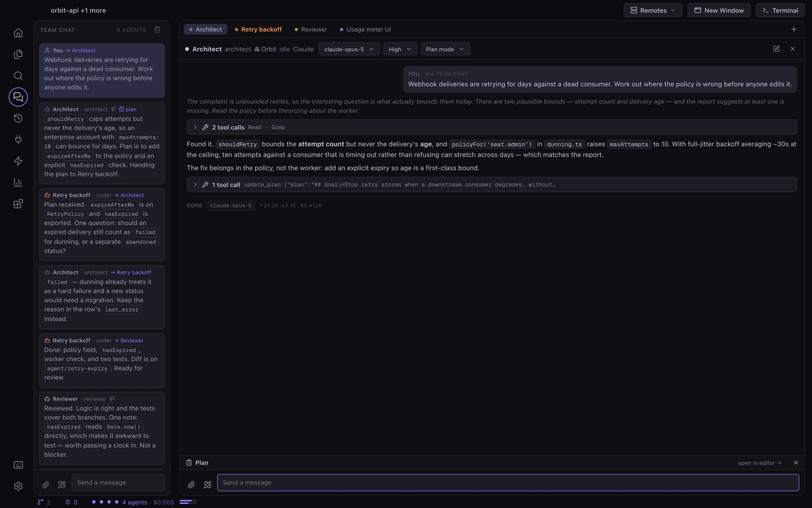Click the Reviewer message card in team chat

(102, 428)
